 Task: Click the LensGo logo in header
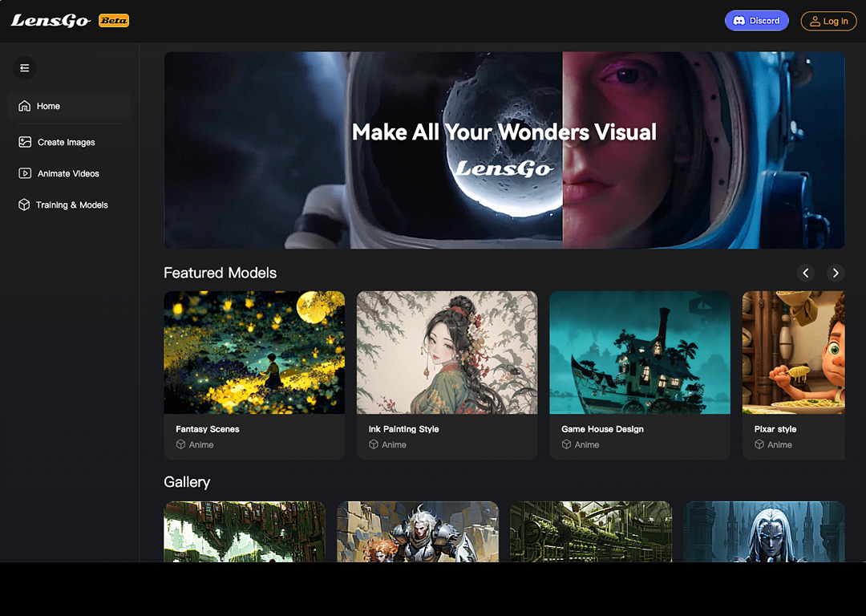(51, 21)
